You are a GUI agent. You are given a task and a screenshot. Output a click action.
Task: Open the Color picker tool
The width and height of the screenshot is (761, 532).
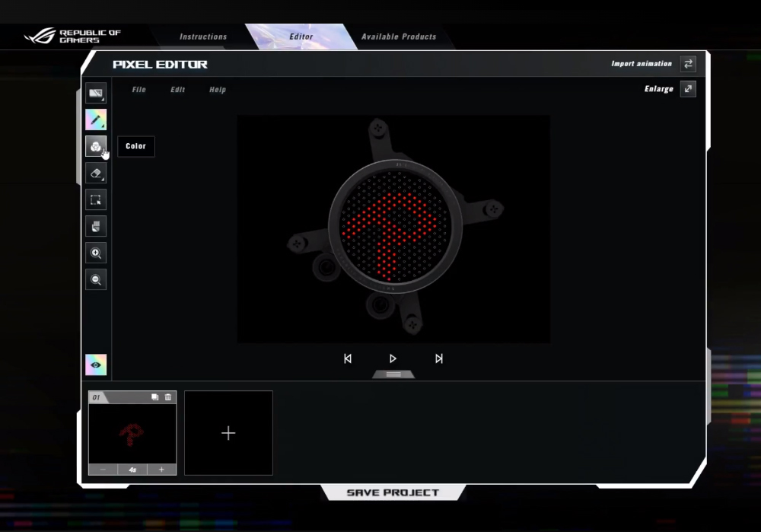(x=96, y=146)
